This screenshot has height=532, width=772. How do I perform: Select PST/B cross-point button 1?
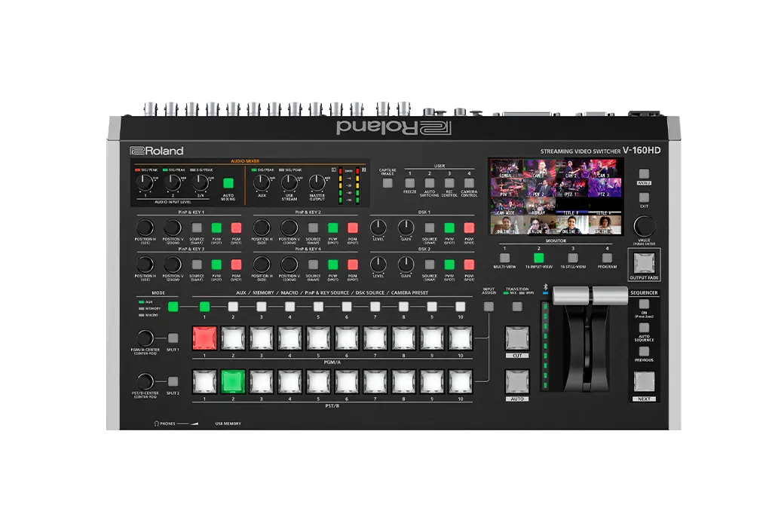tap(204, 381)
